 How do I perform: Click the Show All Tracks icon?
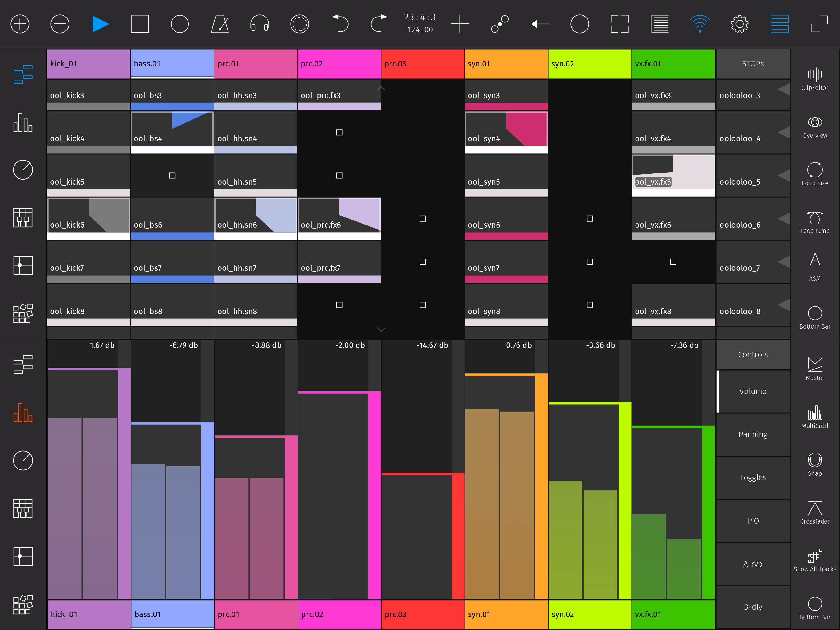tap(814, 560)
